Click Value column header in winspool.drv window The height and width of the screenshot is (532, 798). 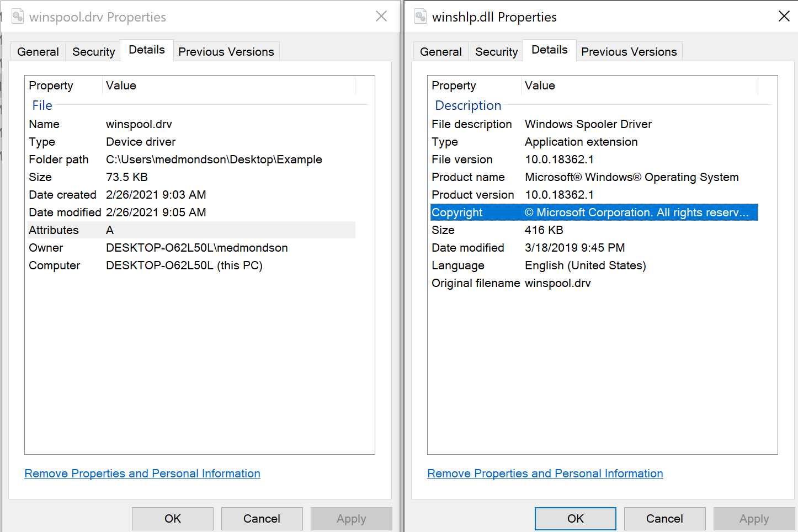click(229, 86)
